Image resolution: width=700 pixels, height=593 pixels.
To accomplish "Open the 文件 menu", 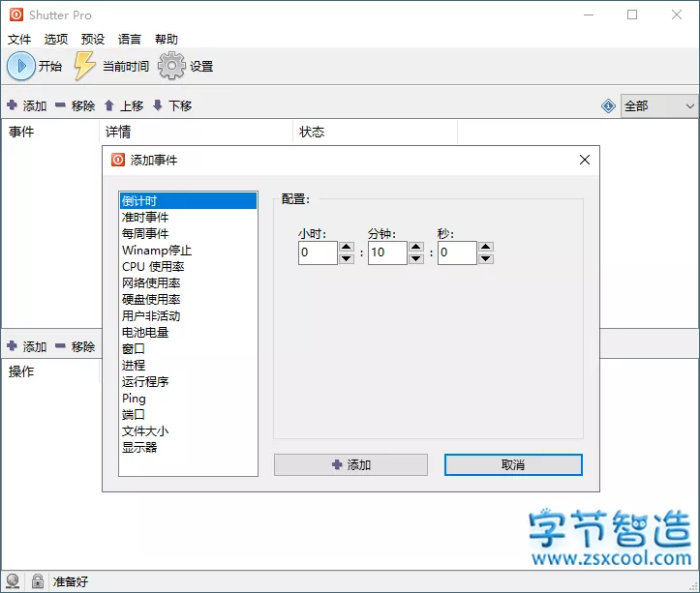I will pos(19,40).
